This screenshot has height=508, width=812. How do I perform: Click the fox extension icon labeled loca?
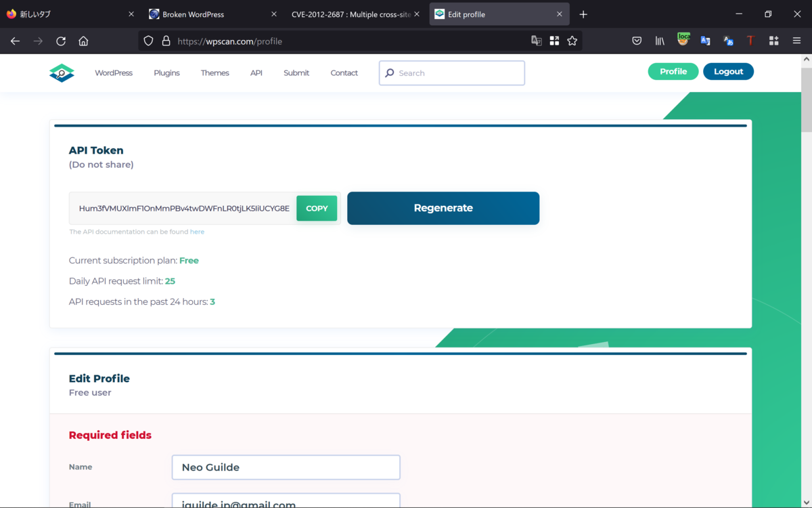[x=683, y=40]
